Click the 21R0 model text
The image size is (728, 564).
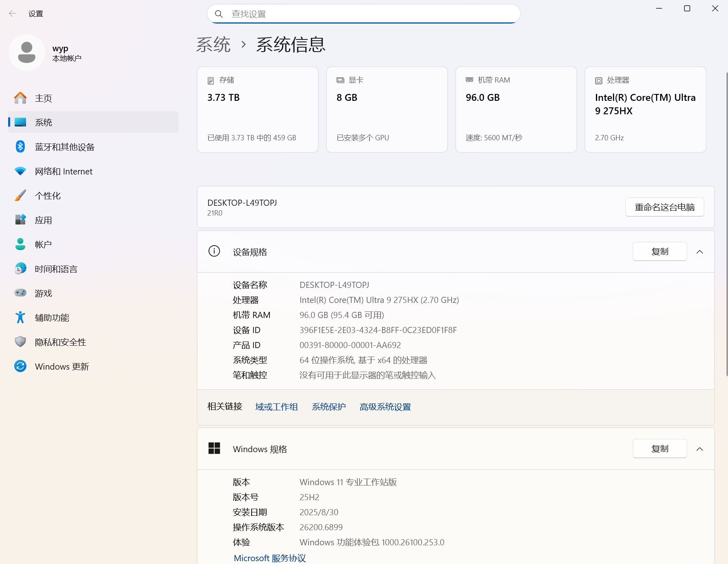point(215,213)
